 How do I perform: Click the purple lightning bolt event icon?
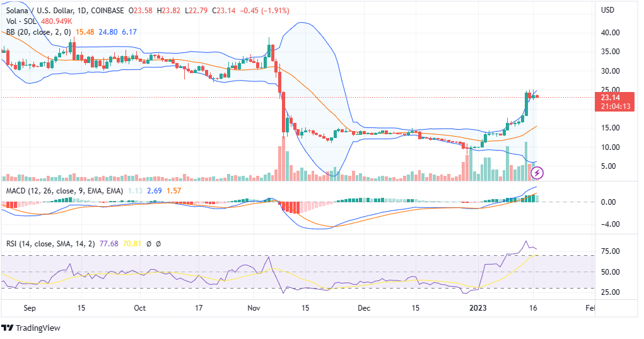pos(539,171)
